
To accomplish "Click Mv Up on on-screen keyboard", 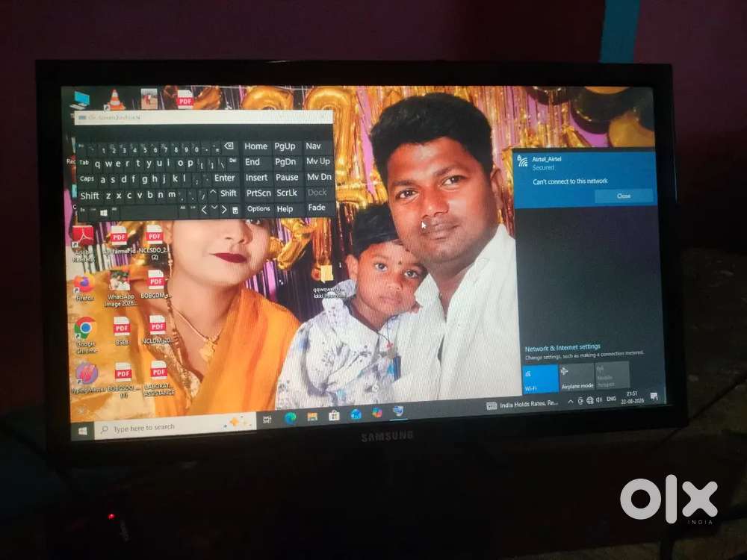I will [x=318, y=161].
